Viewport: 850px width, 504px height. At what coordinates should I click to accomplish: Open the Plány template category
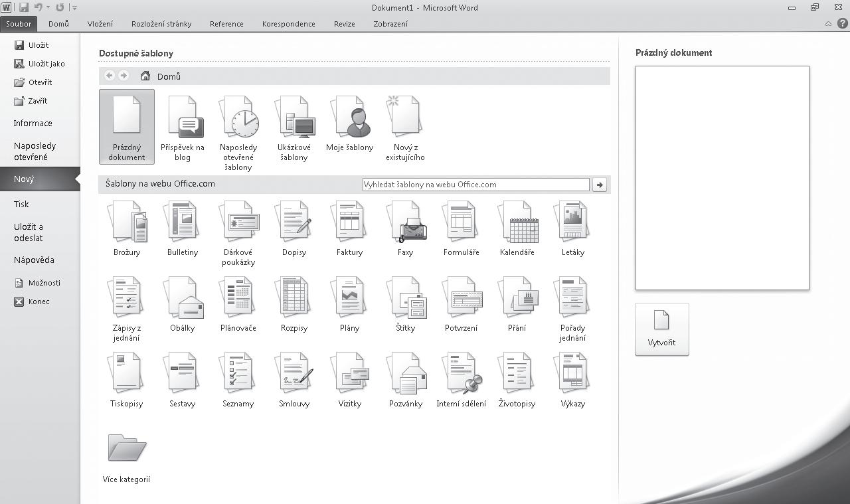tap(350, 304)
